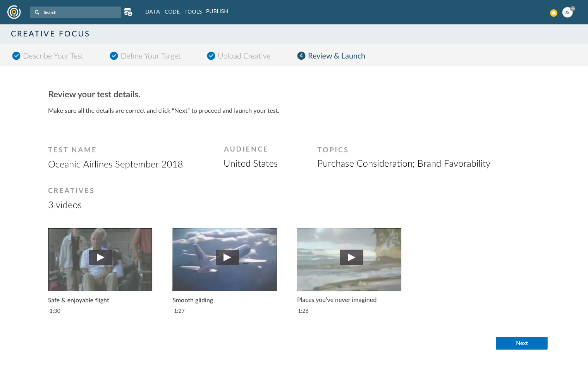Viewport: 588px width, 376px height.
Task: Open the DATA menu
Action: coord(152,12)
